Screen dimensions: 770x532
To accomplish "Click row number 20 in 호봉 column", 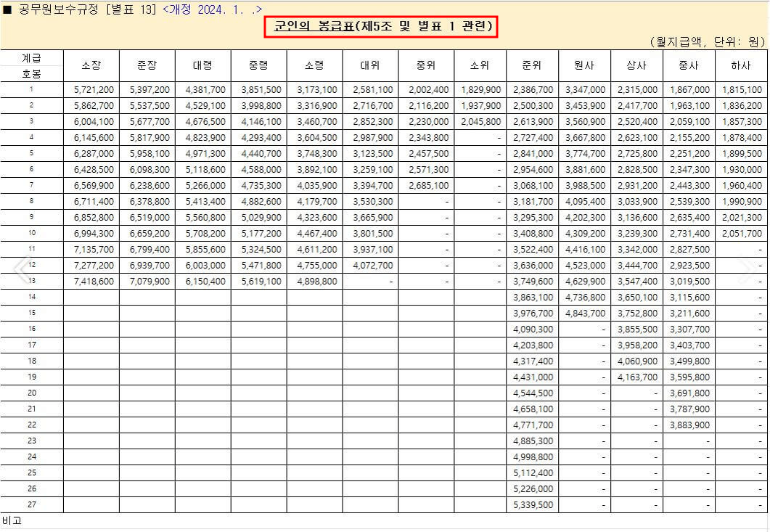I will pyautogui.click(x=32, y=393).
